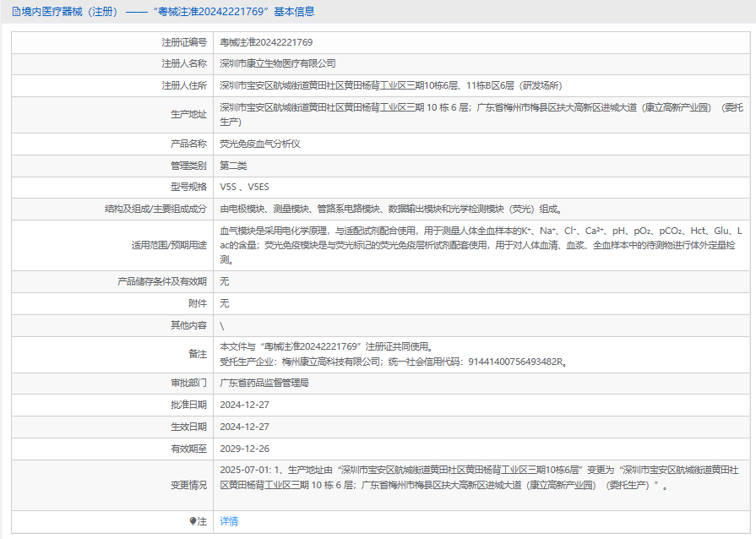Click registrant name 深圳市康立生物医疗有限公司
Image resolution: width=756 pixels, height=539 pixels.
pyautogui.click(x=278, y=63)
